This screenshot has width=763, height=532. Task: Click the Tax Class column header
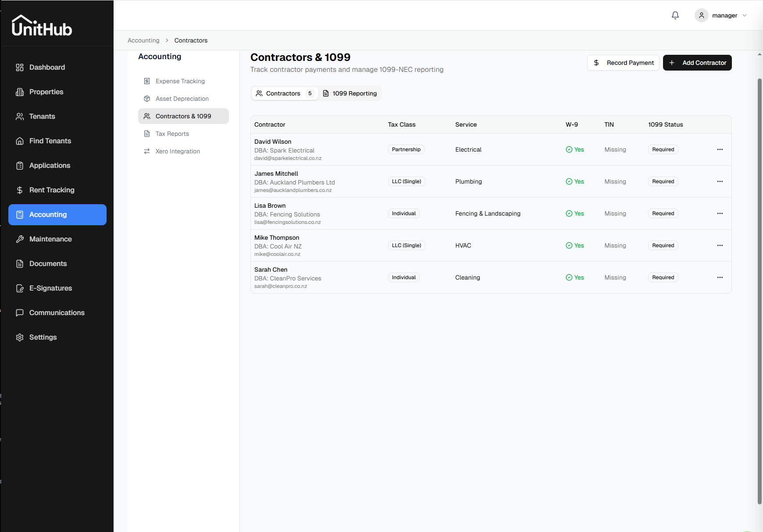[402, 124]
